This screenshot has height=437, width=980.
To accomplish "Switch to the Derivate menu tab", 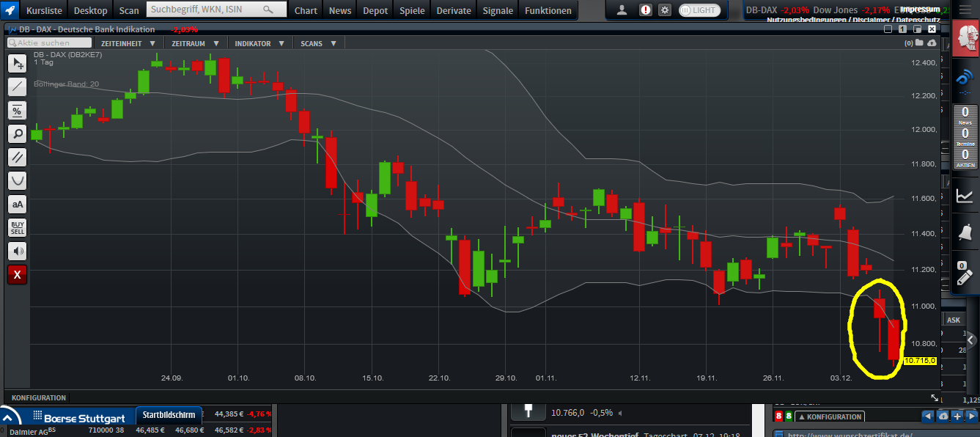I will tap(453, 10).
